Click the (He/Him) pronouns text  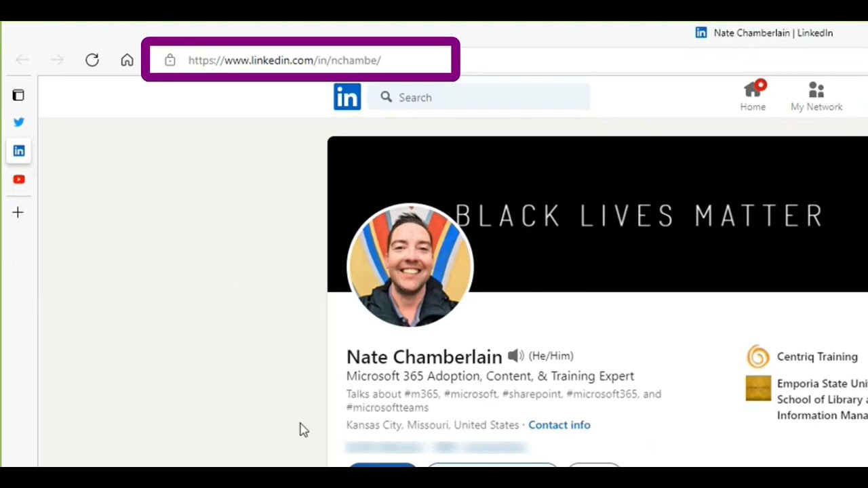[x=551, y=356]
